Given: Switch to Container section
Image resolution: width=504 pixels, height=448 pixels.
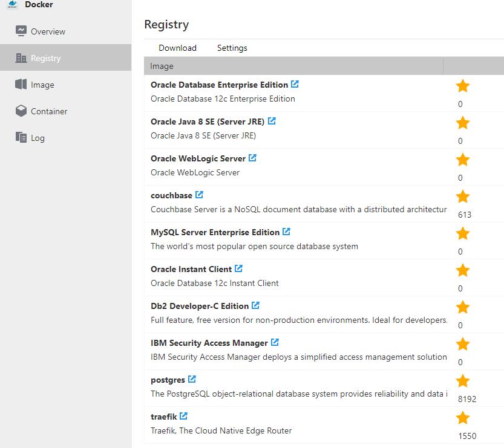Looking at the screenshot, I should 49,111.
